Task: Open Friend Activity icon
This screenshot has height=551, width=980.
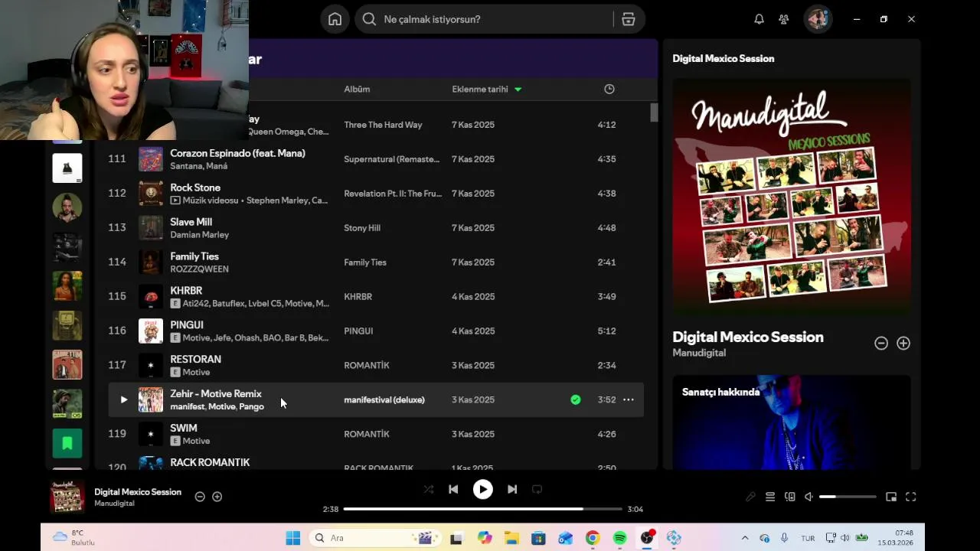Action: 783,19
